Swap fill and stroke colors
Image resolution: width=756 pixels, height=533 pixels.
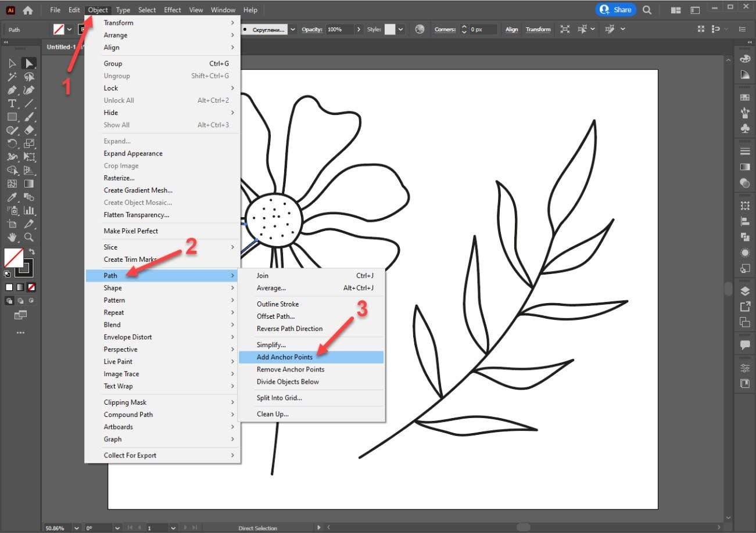32,252
